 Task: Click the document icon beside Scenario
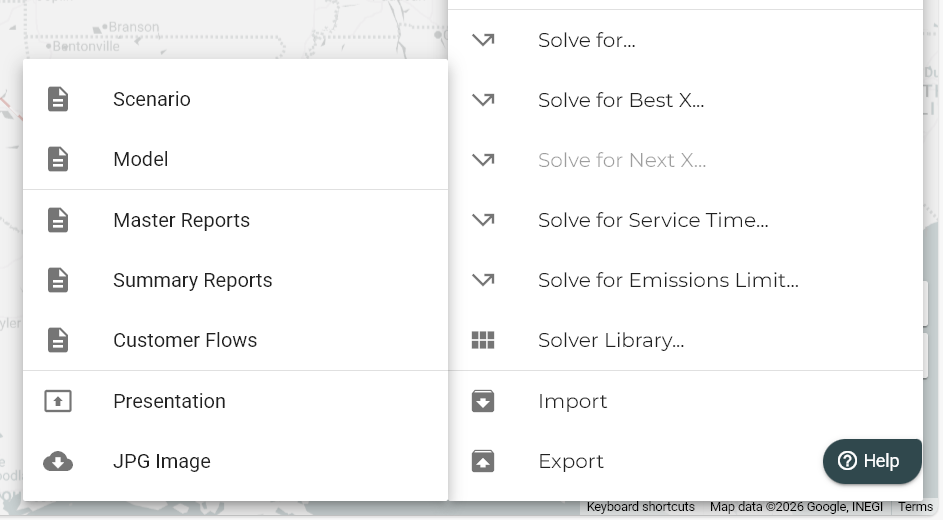click(x=58, y=99)
